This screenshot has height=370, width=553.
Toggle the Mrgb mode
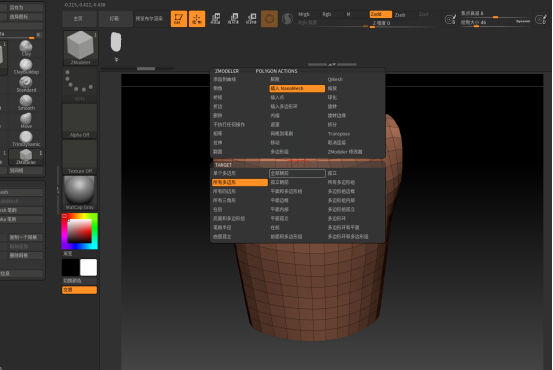point(304,14)
